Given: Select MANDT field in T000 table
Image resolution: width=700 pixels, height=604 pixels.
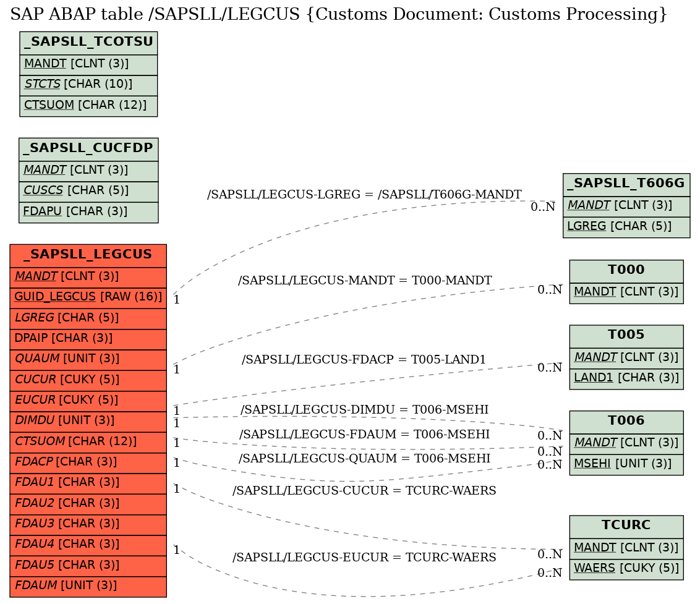Looking at the screenshot, I should (626, 293).
